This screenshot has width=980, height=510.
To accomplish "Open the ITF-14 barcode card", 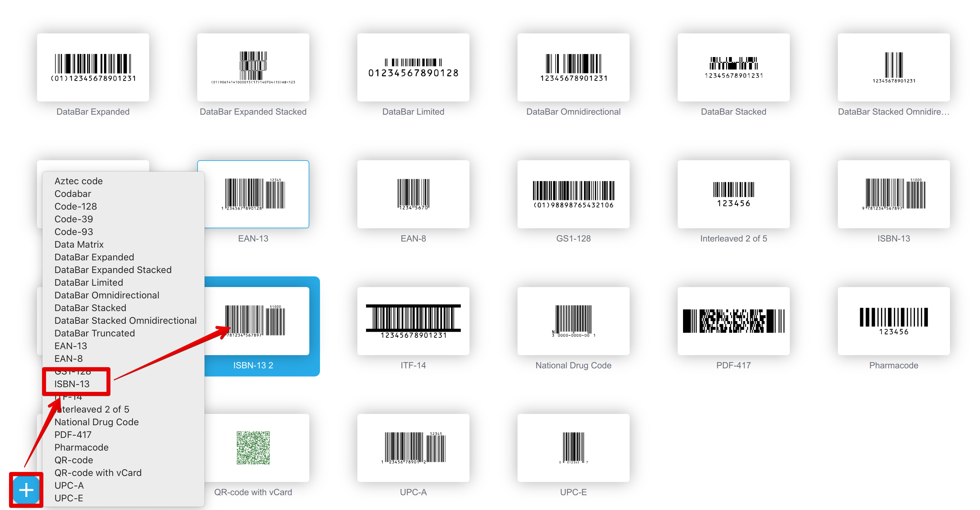I will [x=413, y=321].
